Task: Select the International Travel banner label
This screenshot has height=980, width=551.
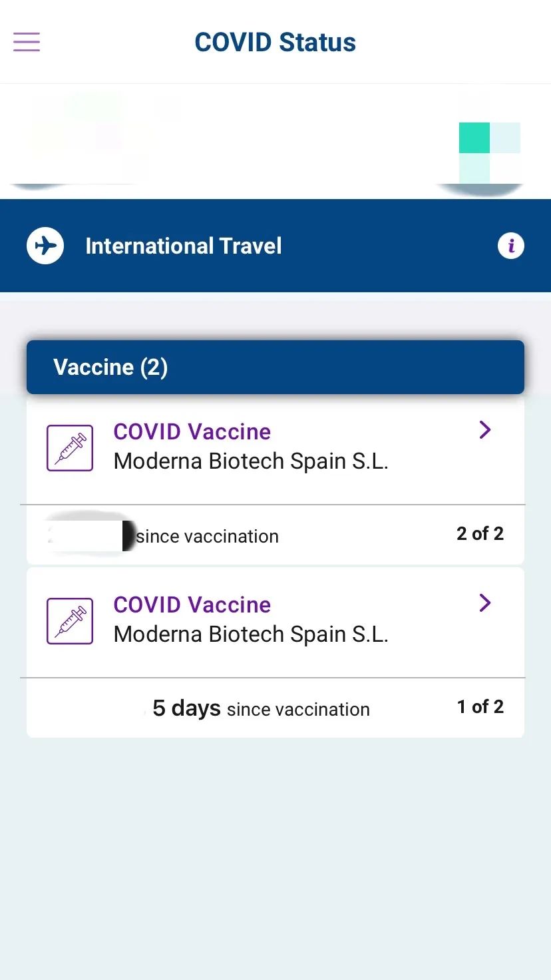Action: pos(184,246)
